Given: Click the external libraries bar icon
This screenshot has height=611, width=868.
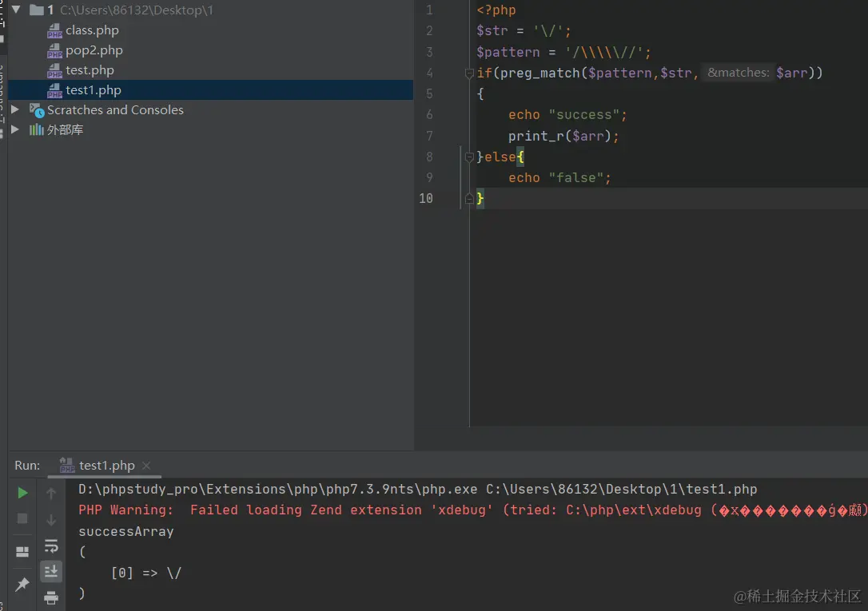Looking at the screenshot, I should pyautogui.click(x=37, y=130).
